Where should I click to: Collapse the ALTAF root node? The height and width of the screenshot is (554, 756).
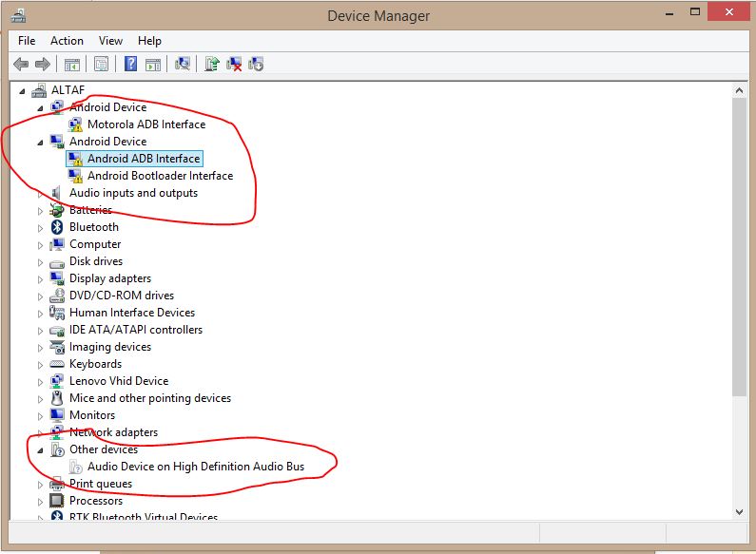[22, 91]
